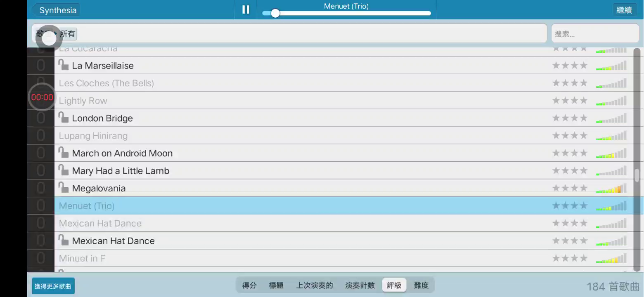Click the star rating on the Les Cloches row

click(x=570, y=83)
